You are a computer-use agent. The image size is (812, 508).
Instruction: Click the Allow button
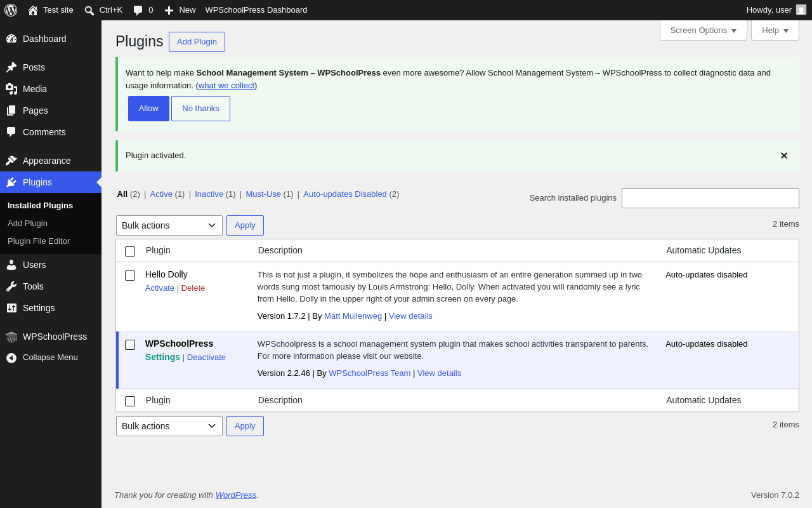(148, 109)
